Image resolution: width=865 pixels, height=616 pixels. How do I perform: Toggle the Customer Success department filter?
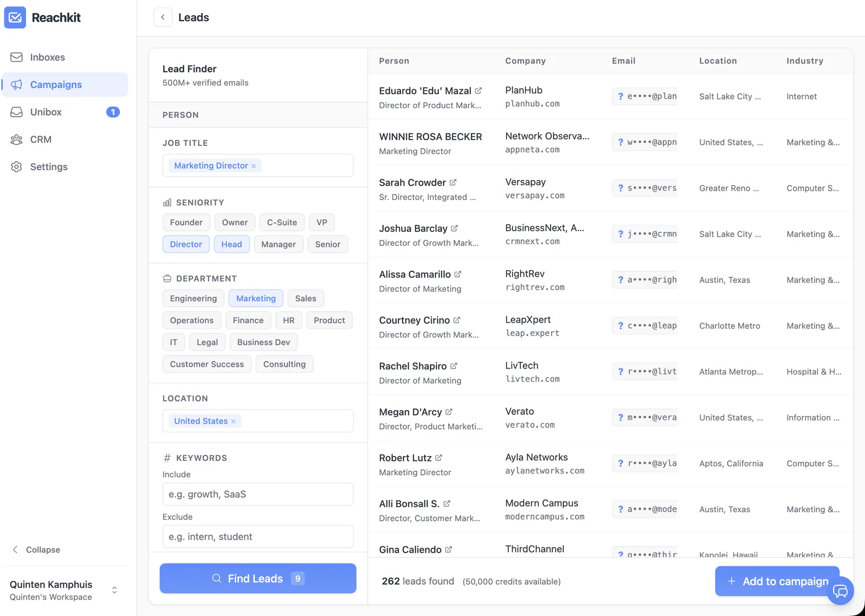click(x=207, y=364)
